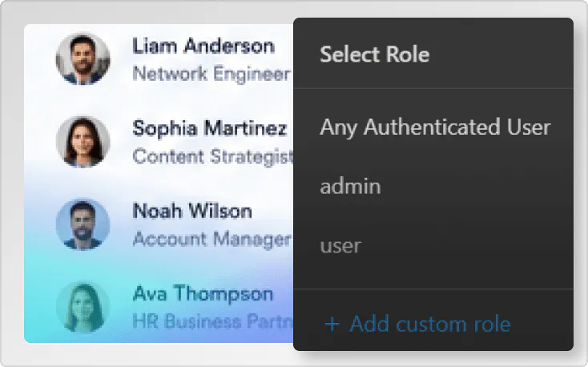Select Noah Wilson's avatar image
The image size is (588, 367).
(83, 224)
